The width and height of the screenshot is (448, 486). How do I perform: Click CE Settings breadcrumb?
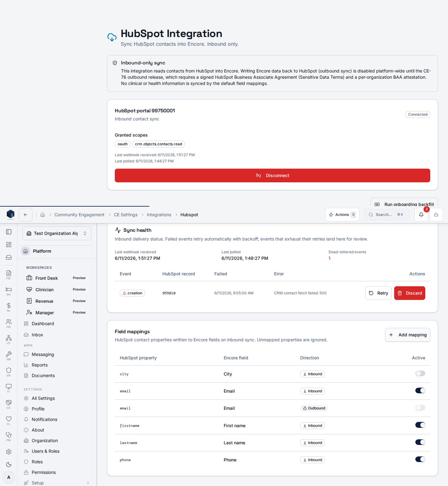pyautogui.click(x=126, y=215)
